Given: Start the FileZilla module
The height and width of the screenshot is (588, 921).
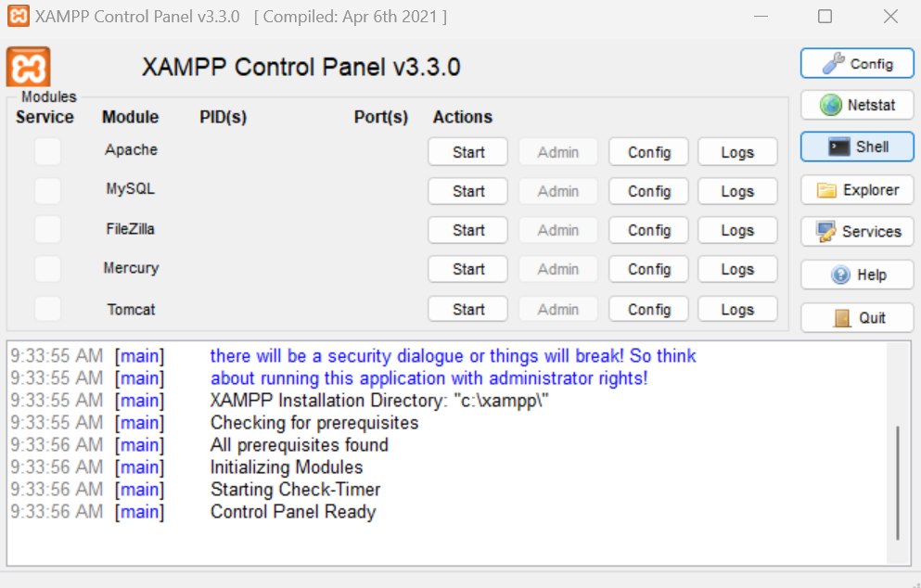Looking at the screenshot, I should point(467,230).
